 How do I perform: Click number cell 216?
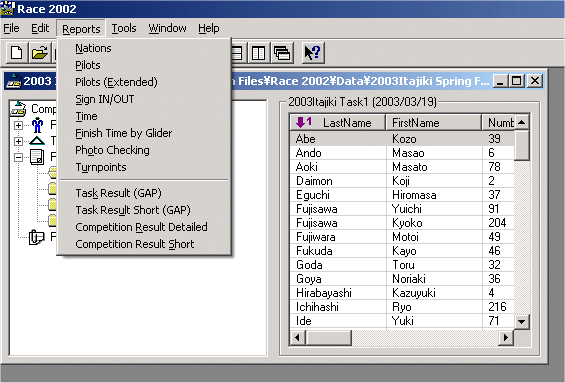(x=497, y=307)
